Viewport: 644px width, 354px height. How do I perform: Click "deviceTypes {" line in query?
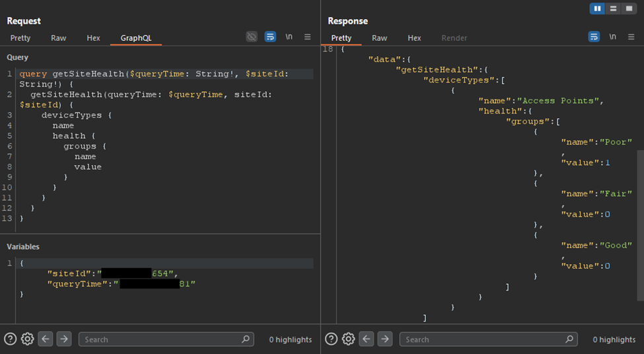[x=77, y=116]
